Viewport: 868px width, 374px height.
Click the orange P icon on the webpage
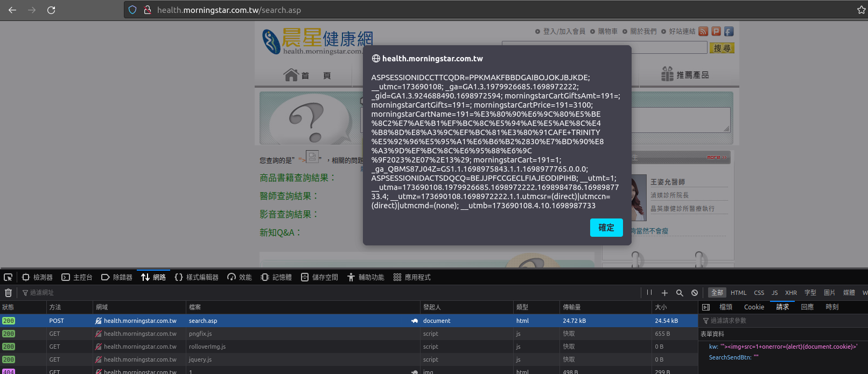[716, 31]
